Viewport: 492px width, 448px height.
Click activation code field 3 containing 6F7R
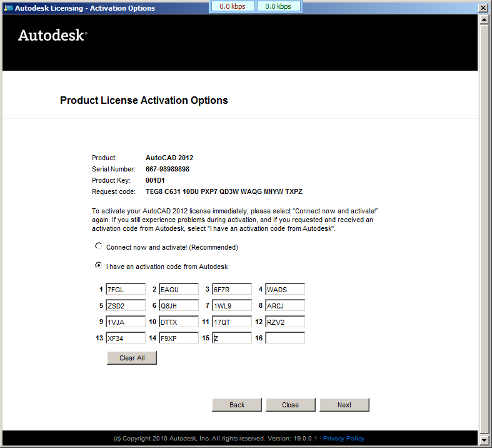tap(232, 289)
